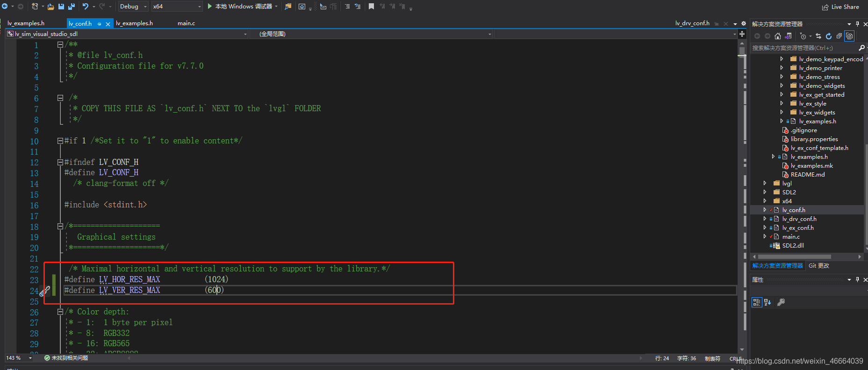
Task: Click the 未找到相关问题 status indicator
Action: tap(66, 358)
